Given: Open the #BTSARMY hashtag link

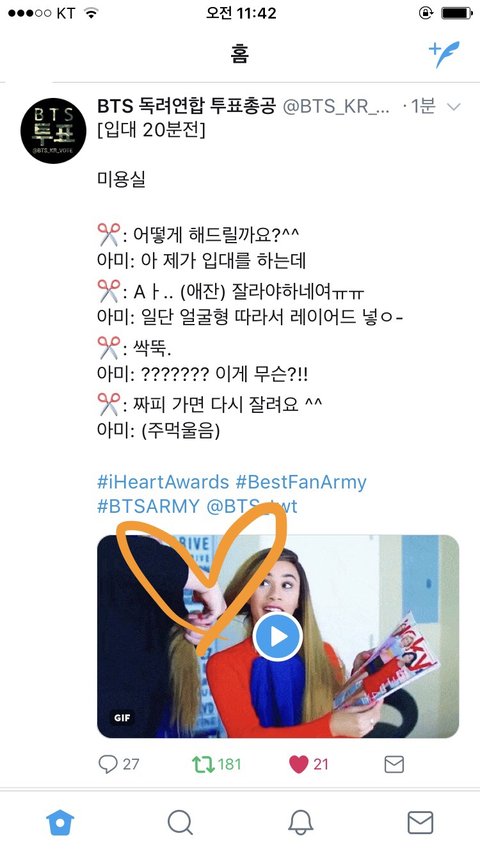Looking at the screenshot, I should tap(148, 506).
